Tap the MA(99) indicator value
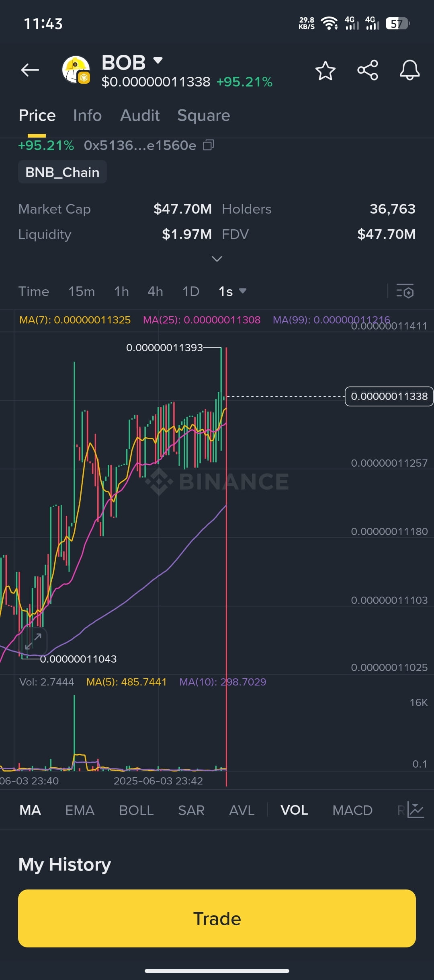 point(332,320)
